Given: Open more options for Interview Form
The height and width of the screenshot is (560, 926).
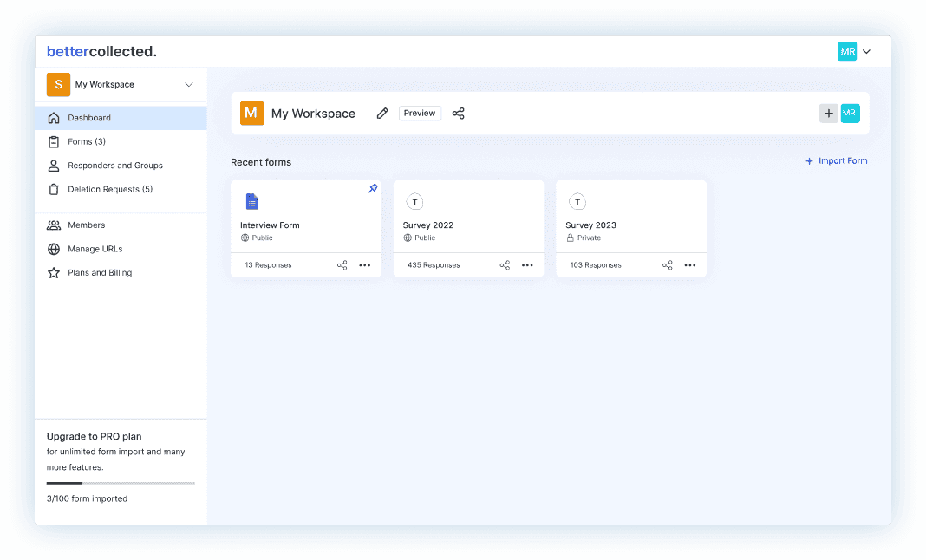Looking at the screenshot, I should tap(365, 265).
